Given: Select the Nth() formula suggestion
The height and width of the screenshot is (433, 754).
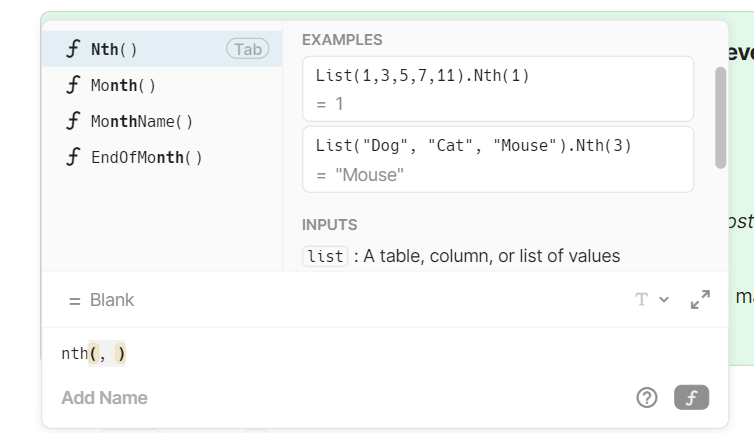Looking at the screenshot, I should [115, 49].
